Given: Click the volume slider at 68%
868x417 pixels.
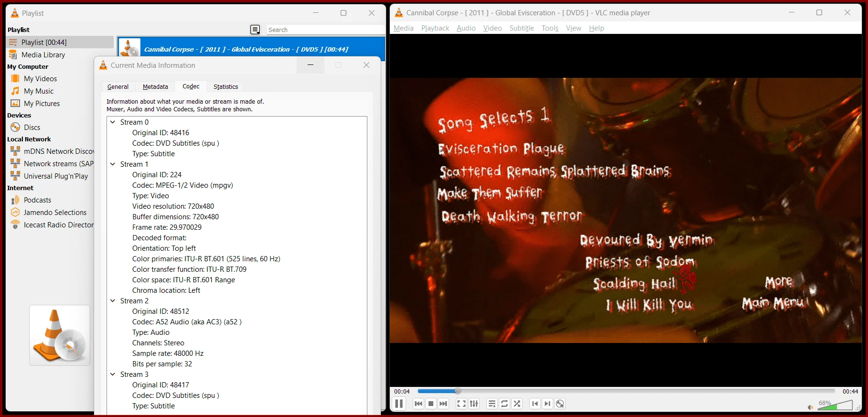Looking at the screenshot, I should [x=835, y=405].
